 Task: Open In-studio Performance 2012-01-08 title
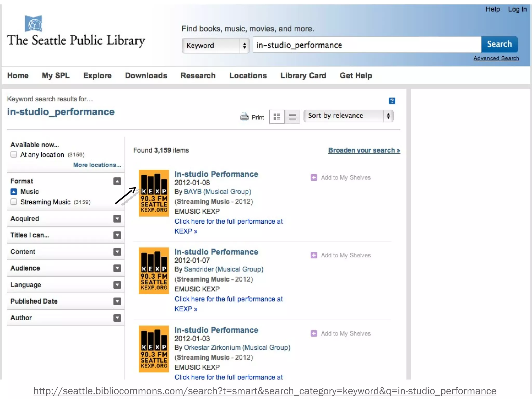tap(216, 174)
